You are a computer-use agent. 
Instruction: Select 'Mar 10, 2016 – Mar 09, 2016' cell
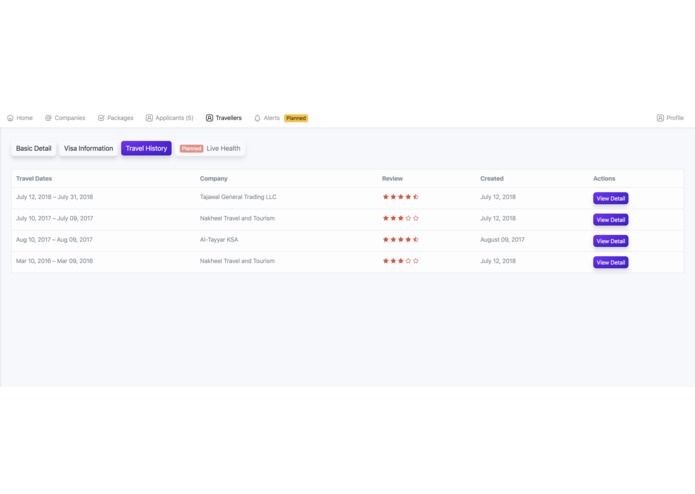coord(55,261)
